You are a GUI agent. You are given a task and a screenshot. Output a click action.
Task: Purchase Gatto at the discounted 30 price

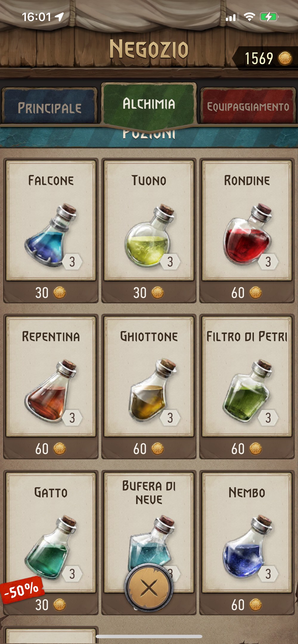[x=51, y=605]
